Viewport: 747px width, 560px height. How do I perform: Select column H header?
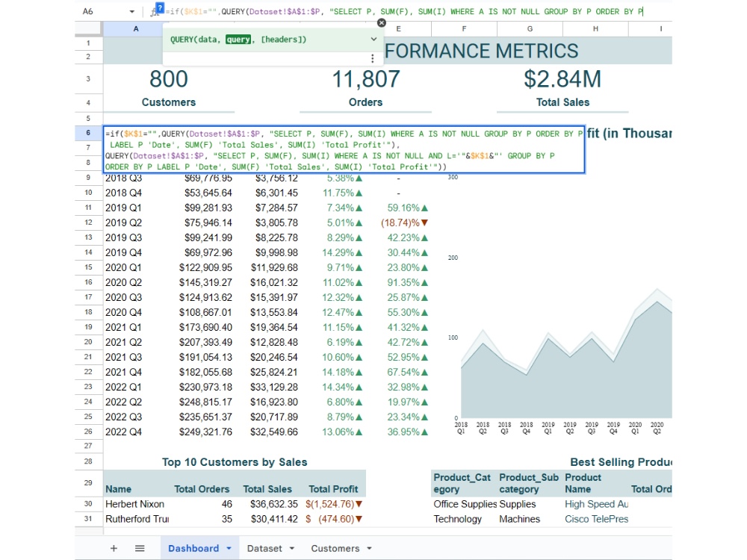point(595,28)
